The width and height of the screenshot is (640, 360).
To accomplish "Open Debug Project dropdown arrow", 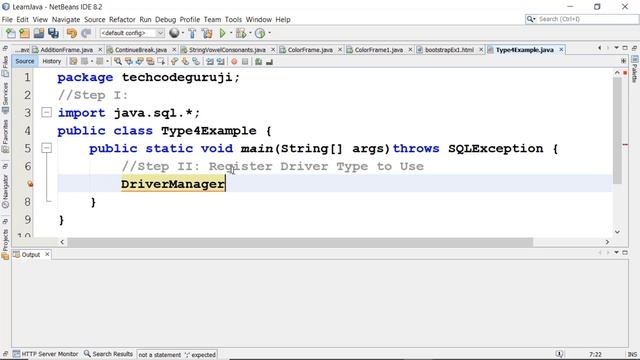I will click(250, 33).
